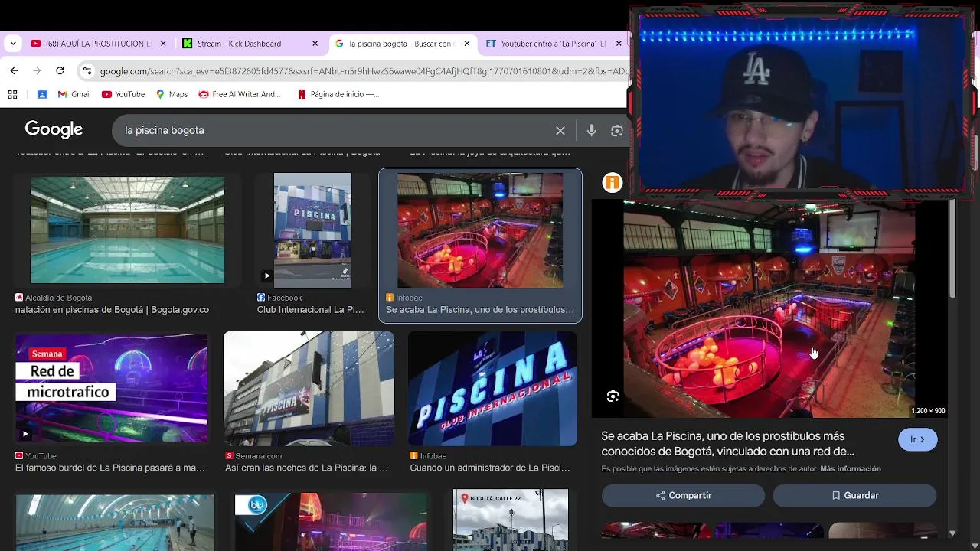980x551 pixels.
Task: Click the preview panel scrollbar thumb
Action: point(952,249)
